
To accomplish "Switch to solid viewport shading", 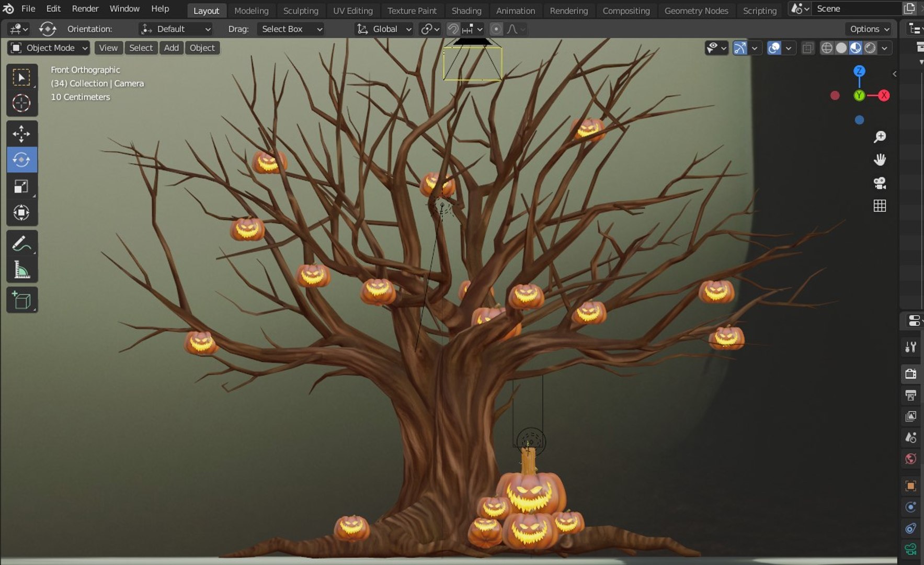I will click(841, 48).
